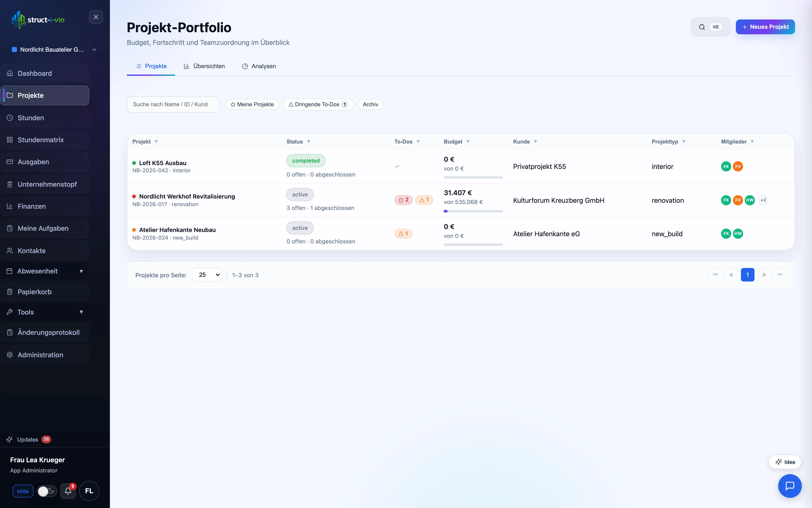Image resolution: width=812 pixels, height=508 pixels.
Task: Open the Hilfe help button
Action: coord(23,491)
